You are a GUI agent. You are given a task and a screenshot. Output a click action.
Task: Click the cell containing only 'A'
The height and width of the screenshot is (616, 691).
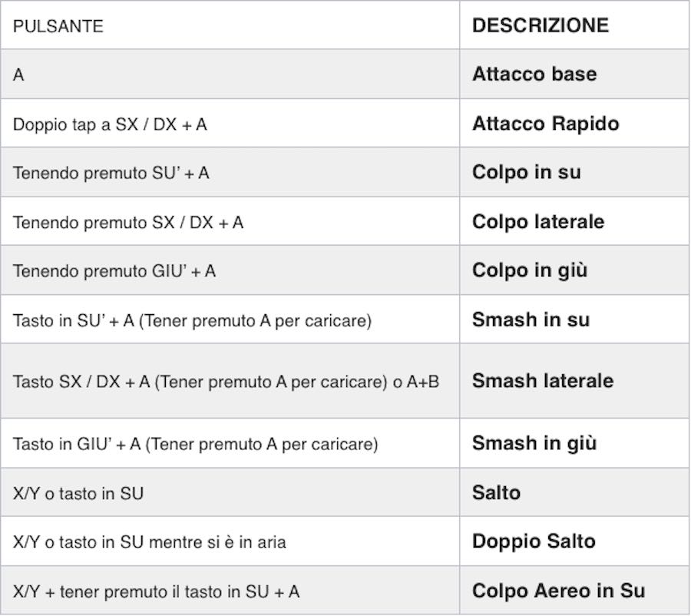tap(230, 74)
